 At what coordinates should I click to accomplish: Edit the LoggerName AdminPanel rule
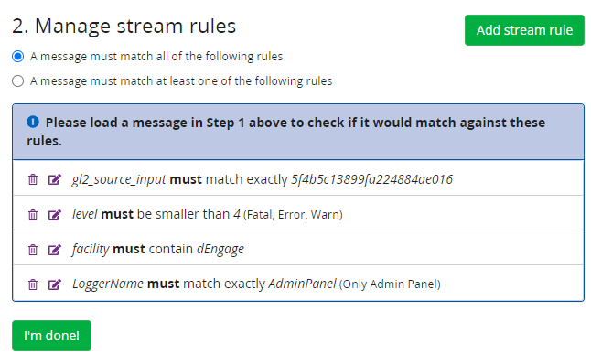pyautogui.click(x=54, y=284)
